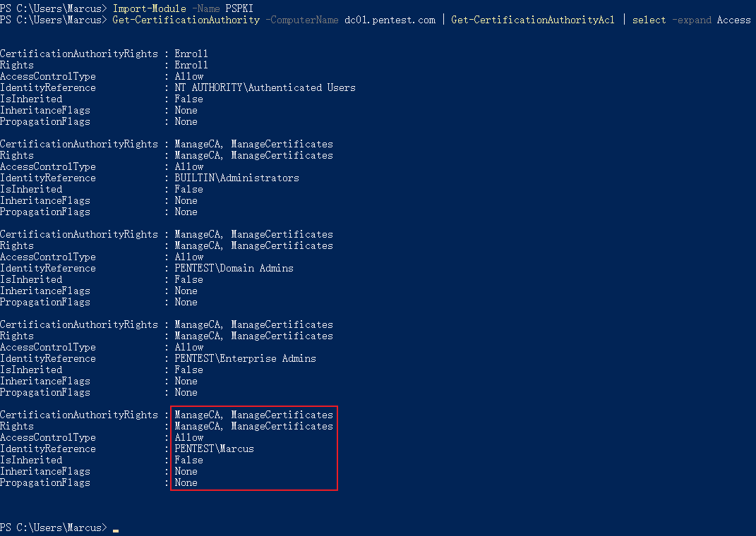This screenshot has height=536, width=756.
Task: Click the CertificationAuthorityRights label of the first entry
Action: click(79, 54)
